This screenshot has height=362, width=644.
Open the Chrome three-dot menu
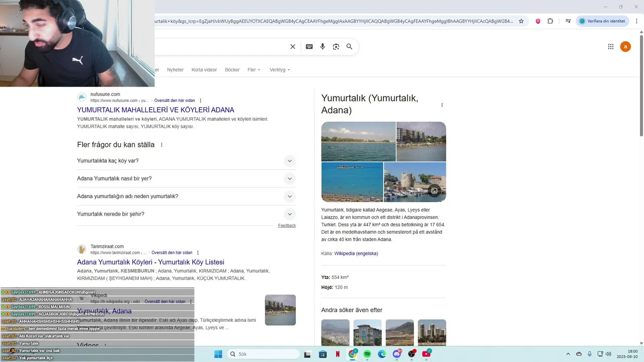click(x=636, y=21)
